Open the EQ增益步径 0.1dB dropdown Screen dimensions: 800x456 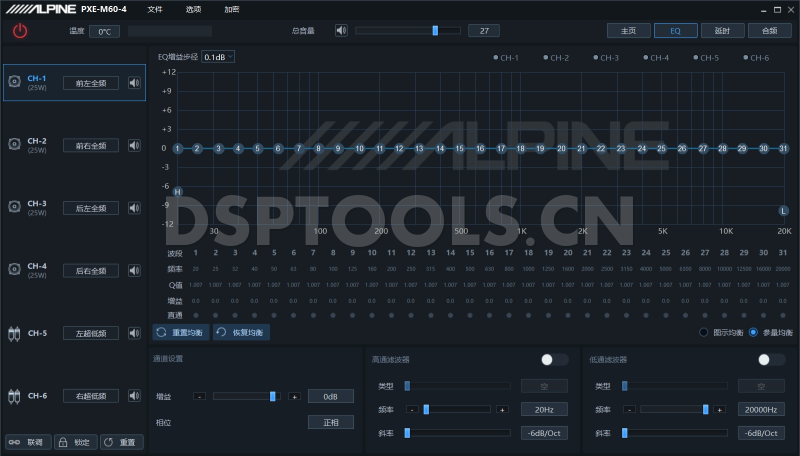(x=218, y=57)
